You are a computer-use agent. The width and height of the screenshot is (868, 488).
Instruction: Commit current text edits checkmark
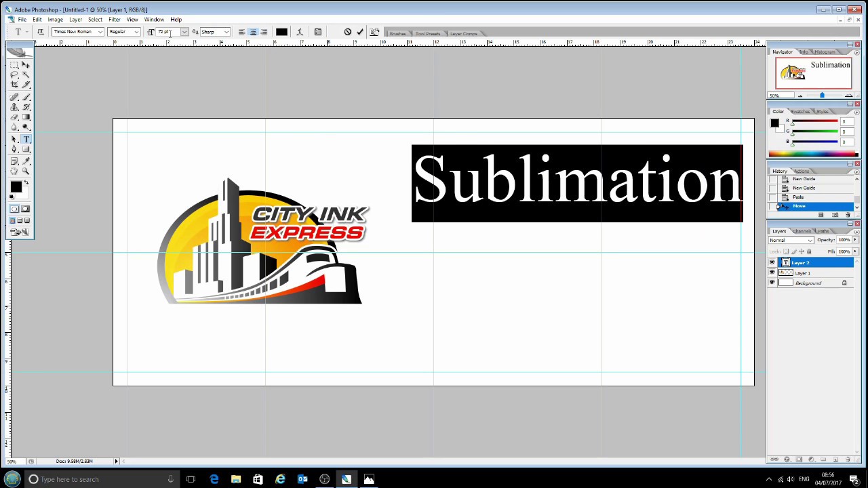coord(360,32)
